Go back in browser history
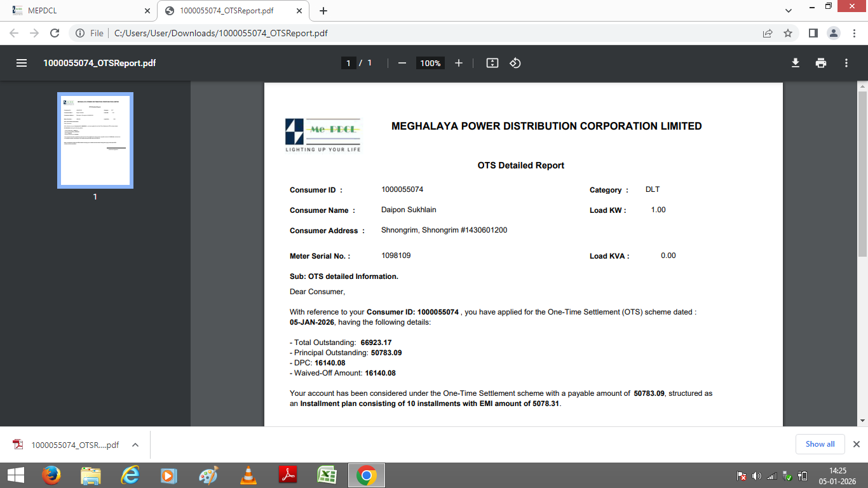The width and height of the screenshot is (868, 488). pos(14,33)
